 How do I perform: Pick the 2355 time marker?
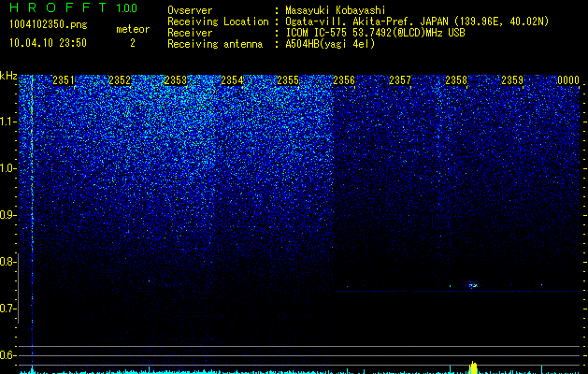288,80
